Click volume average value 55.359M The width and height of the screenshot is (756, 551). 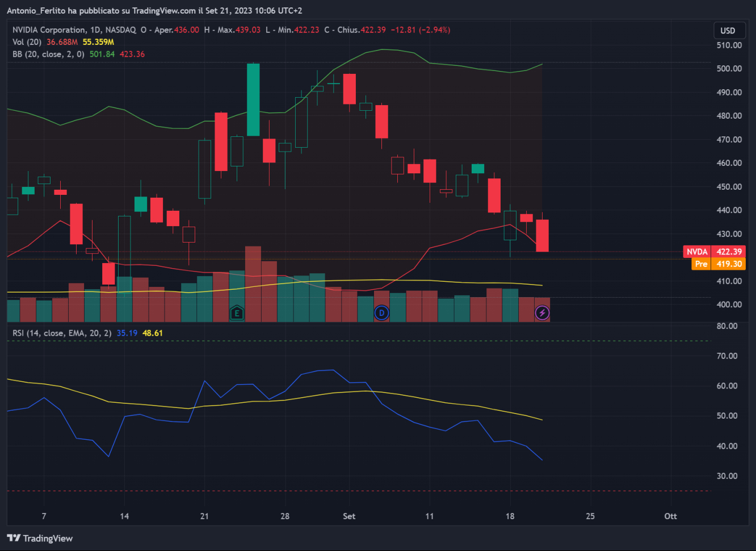coord(98,42)
